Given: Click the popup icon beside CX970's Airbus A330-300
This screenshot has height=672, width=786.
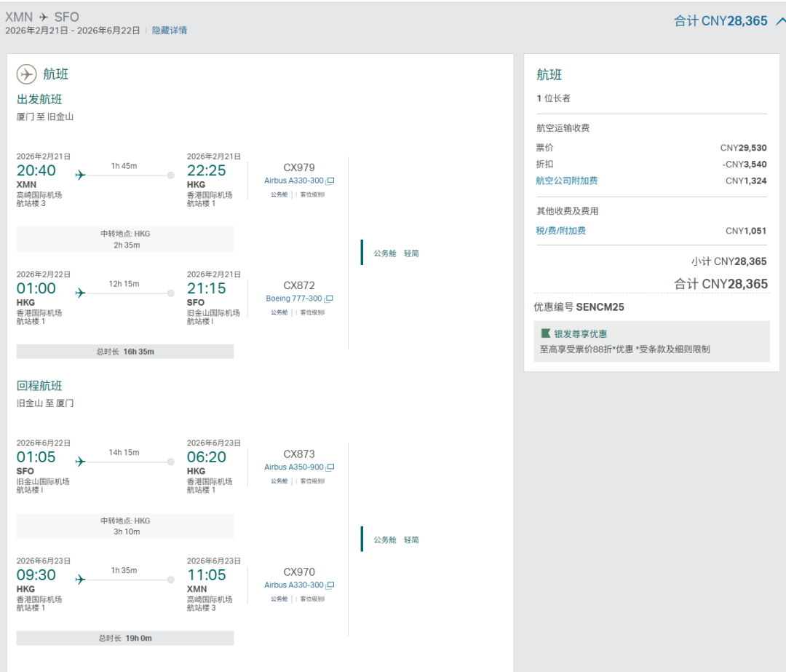Looking at the screenshot, I should point(330,585).
